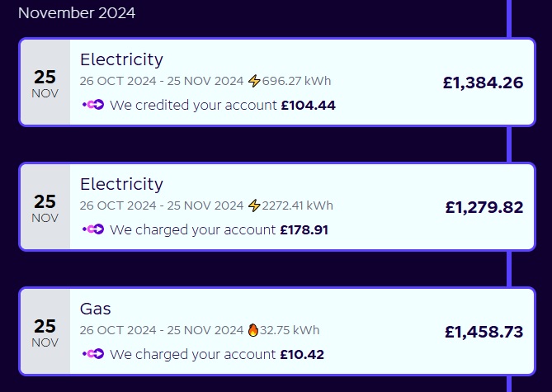Screen dimensions: 552x392
Task: Click the £1,458.73 balance amount
Action: (x=484, y=332)
